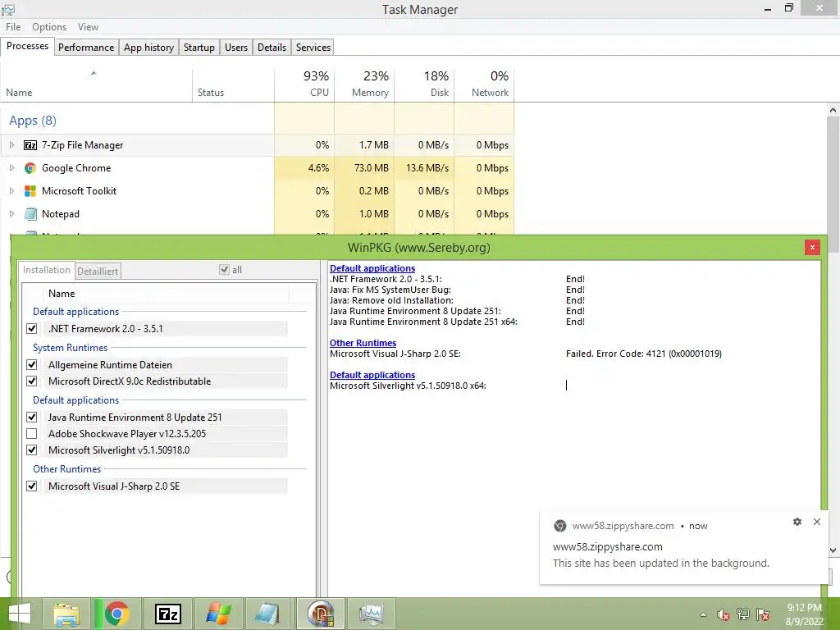Open Microsoft Toolkit taskbar icon
The height and width of the screenshot is (630, 840).
[x=218, y=614]
